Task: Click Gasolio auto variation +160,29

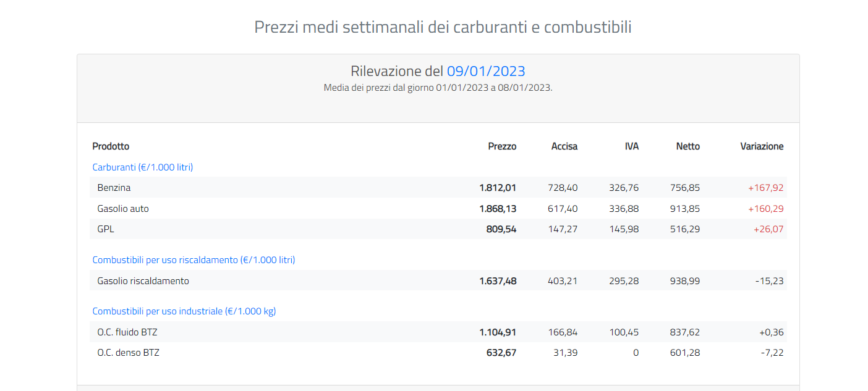Action: coord(766,209)
